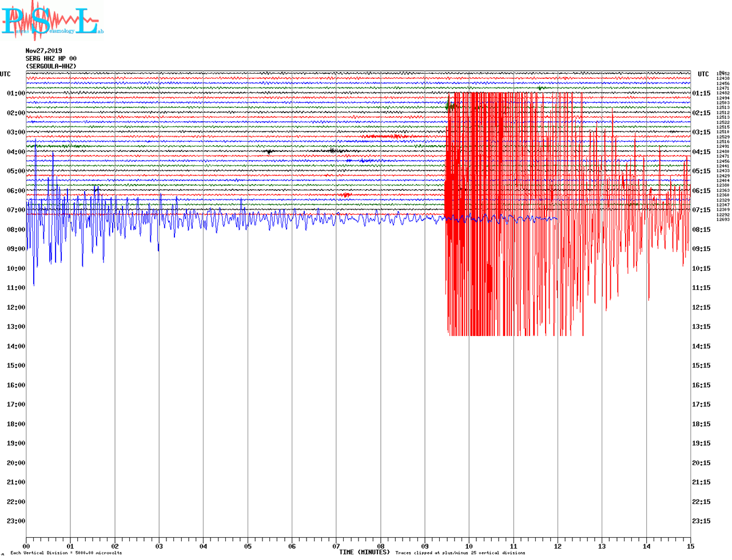Click the traces clipped note at bottom
This screenshot has width=732, height=560.
pyautogui.click(x=460, y=553)
